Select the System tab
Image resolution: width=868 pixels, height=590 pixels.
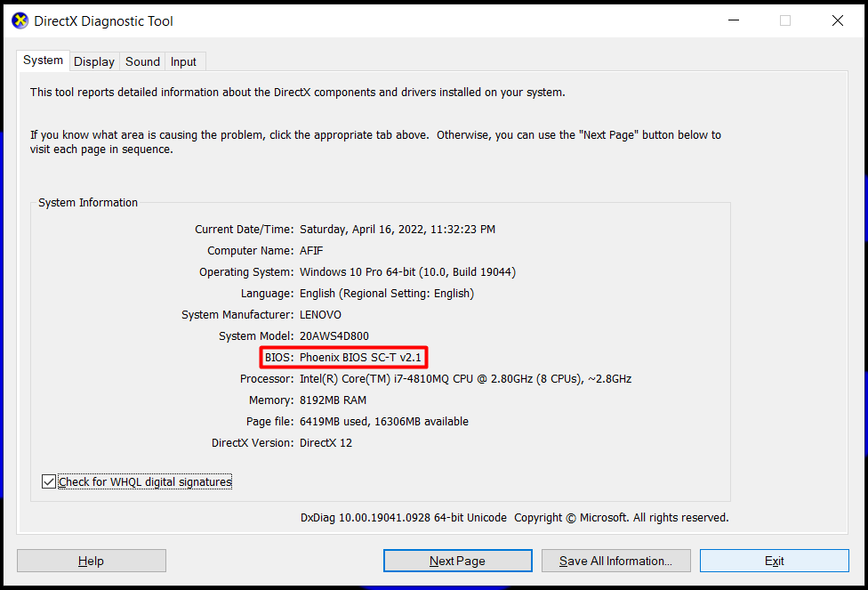pyautogui.click(x=43, y=61)
